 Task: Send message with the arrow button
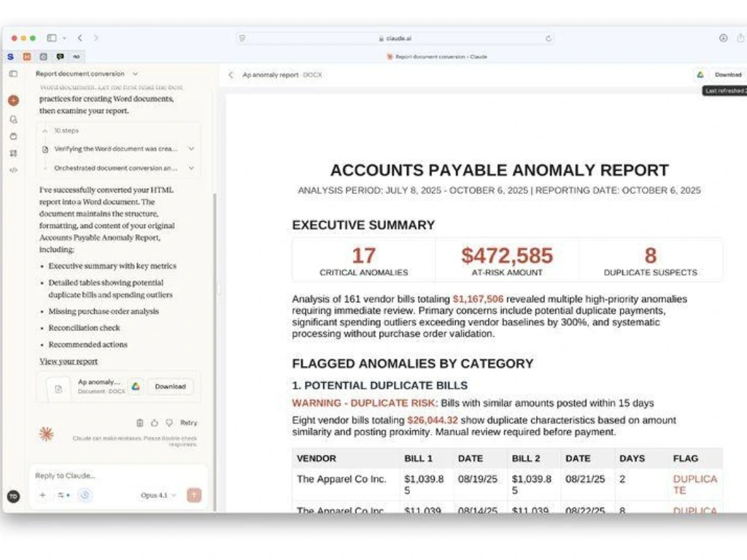coord(194,495)
